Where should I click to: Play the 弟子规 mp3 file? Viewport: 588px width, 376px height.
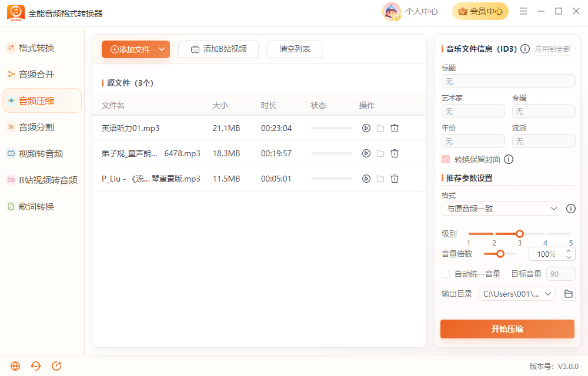(366, 153)
